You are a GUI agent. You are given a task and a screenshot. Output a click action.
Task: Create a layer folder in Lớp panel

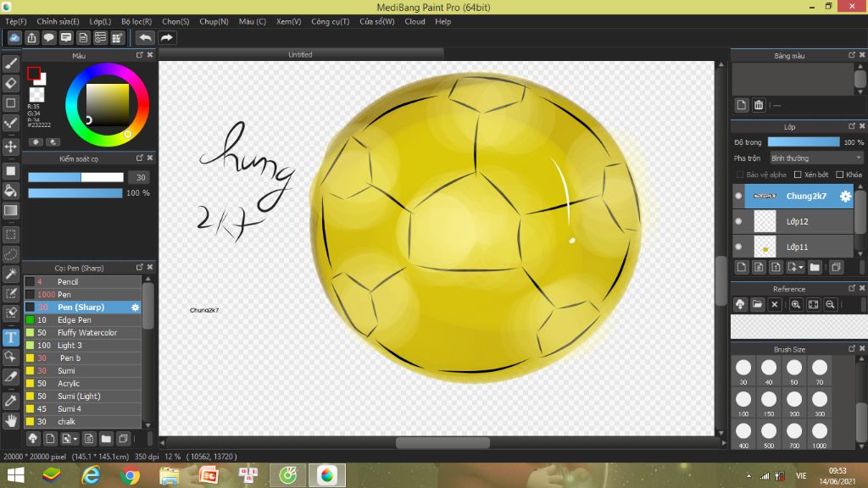coord(815,267)
